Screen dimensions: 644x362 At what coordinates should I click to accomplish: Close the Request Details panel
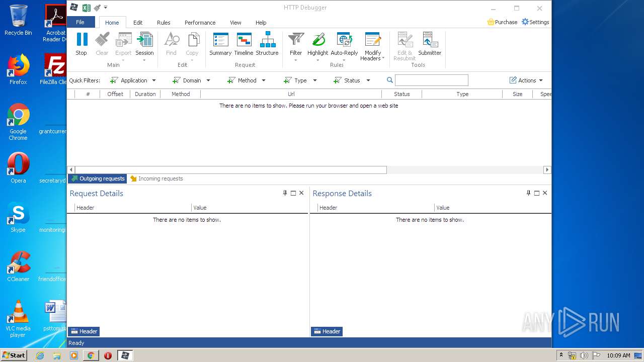click(301, 193)
